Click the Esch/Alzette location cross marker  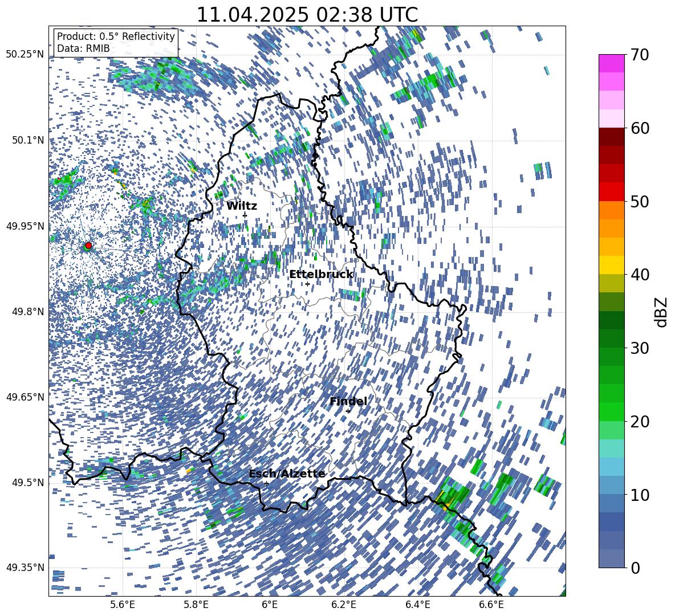pyautogui.click(x=266, y=483)
